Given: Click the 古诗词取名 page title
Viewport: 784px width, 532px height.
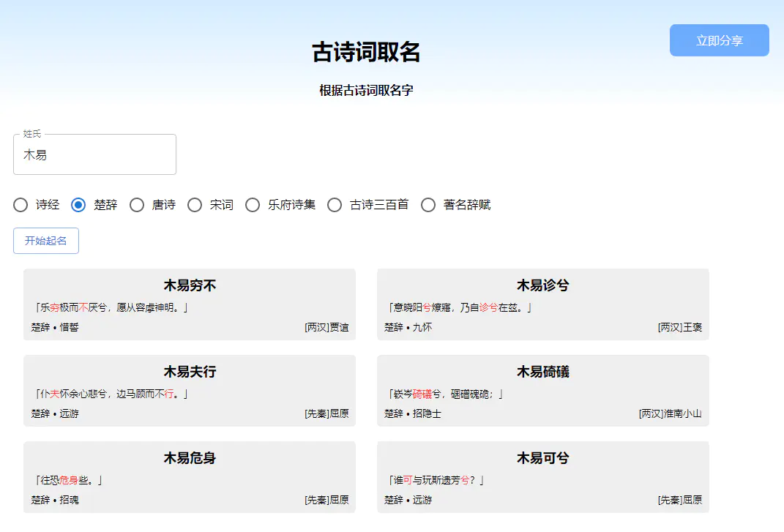Looking at the screenshot, I should [366, 53].
